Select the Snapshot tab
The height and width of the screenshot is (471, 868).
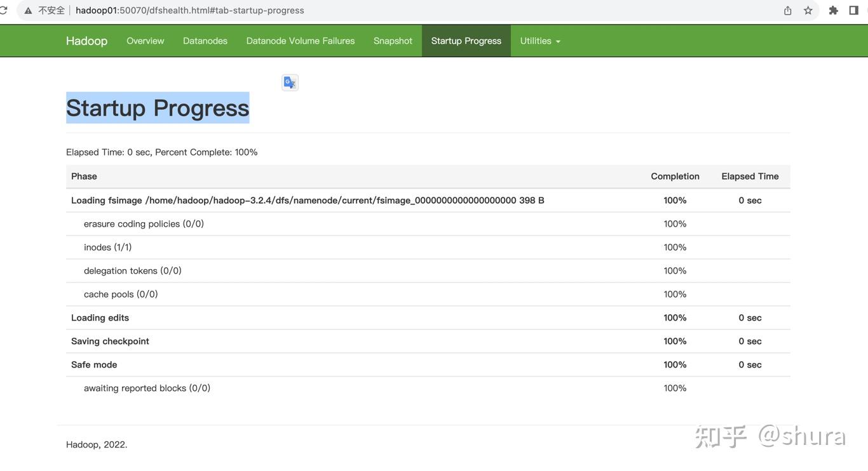coord(393,41)
